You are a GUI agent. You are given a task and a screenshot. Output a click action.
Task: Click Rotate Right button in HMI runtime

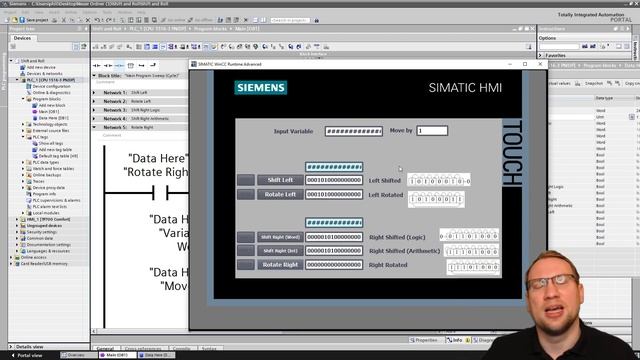(280, 264)
